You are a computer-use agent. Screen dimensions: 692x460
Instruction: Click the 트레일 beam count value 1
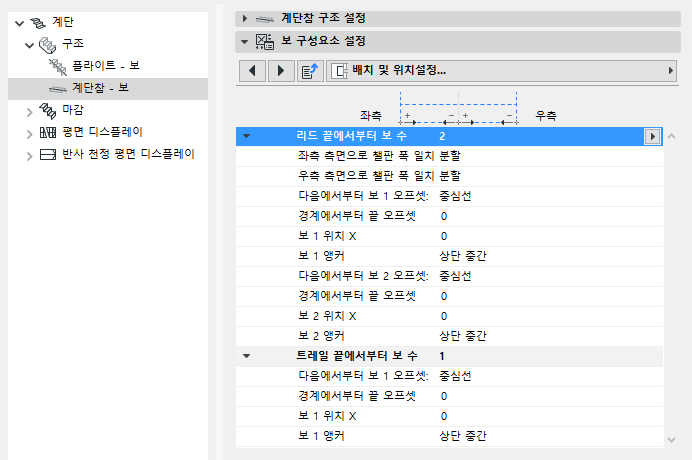442,356
